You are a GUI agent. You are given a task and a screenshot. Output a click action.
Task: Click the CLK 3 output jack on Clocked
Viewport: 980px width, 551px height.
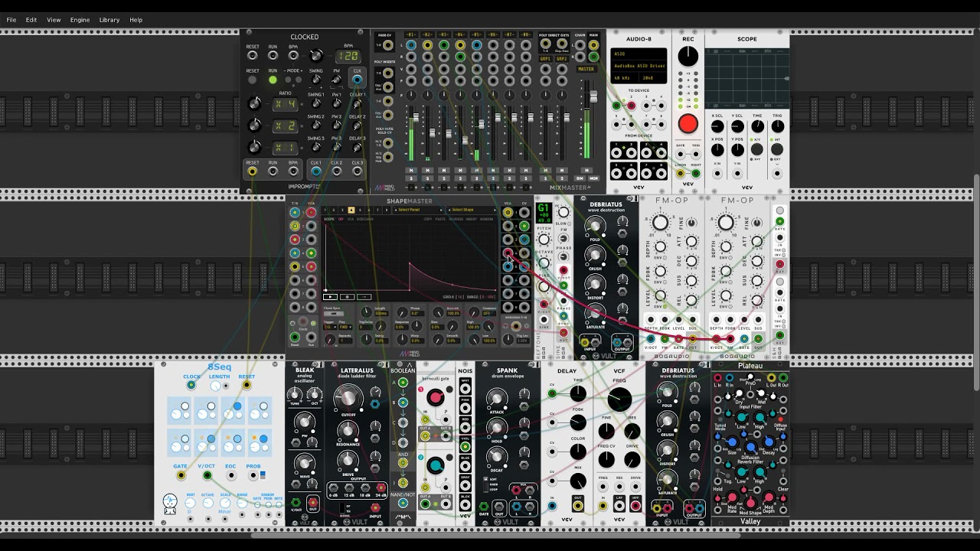click(x=357, y=172)
